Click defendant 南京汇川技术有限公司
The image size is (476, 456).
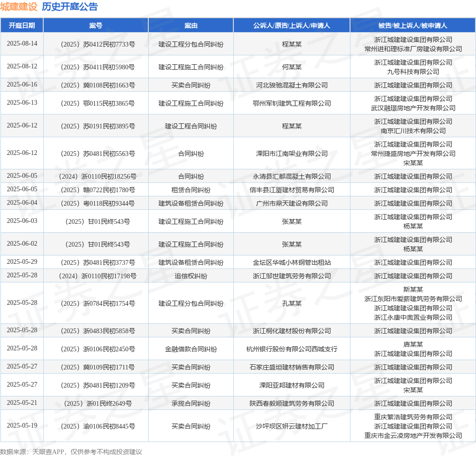(413, 131)
